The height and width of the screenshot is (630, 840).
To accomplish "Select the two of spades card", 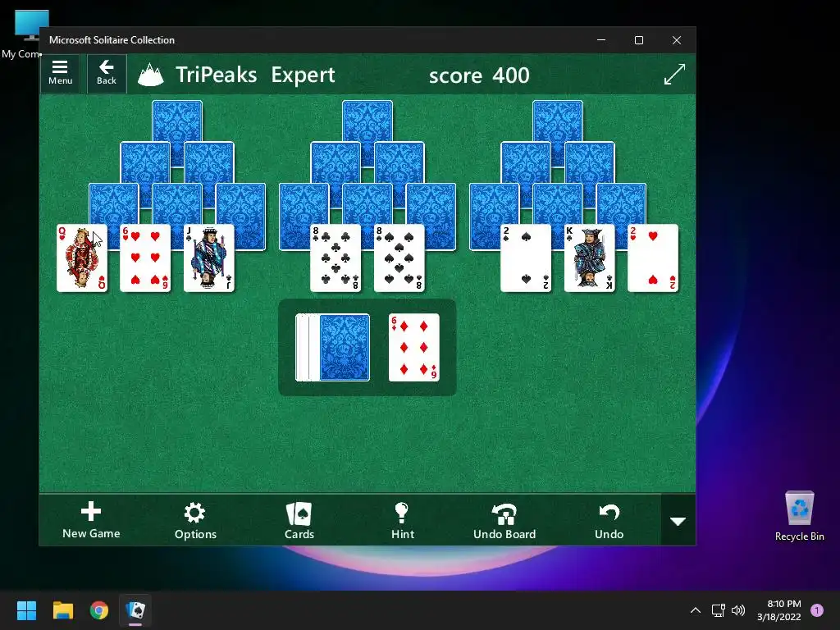I will pos(526,258).
